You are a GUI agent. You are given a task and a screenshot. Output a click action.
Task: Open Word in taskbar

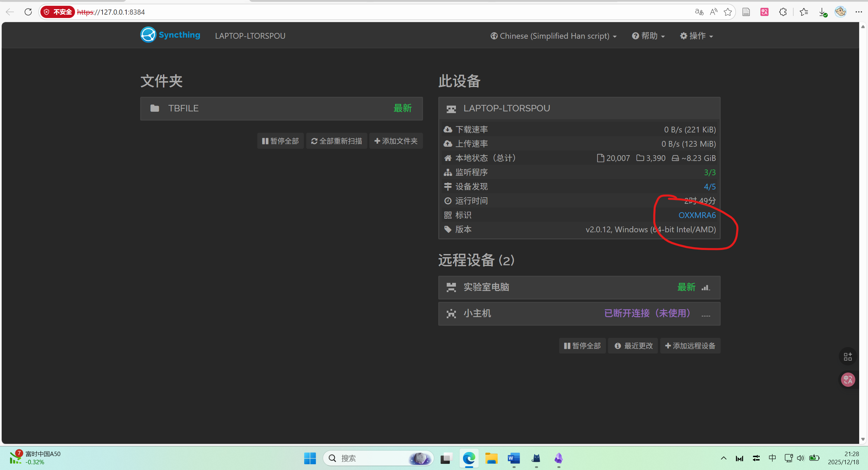(514, 458)
